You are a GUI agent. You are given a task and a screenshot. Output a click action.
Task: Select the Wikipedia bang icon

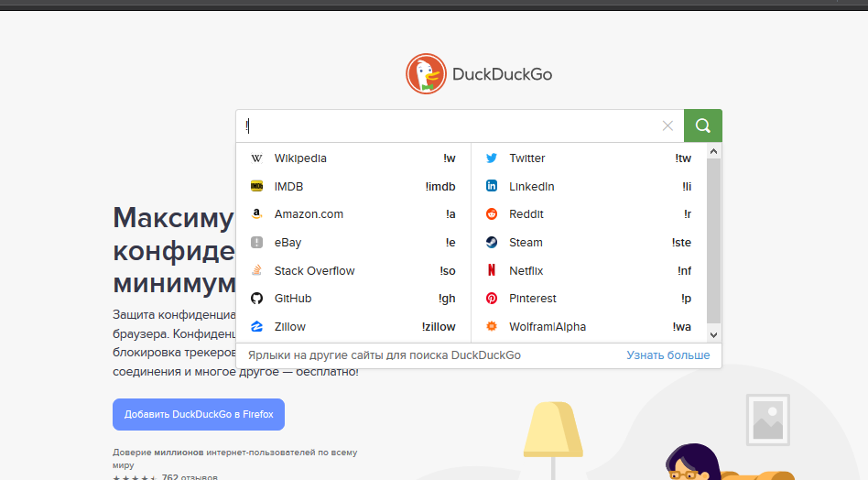[256, 158]
